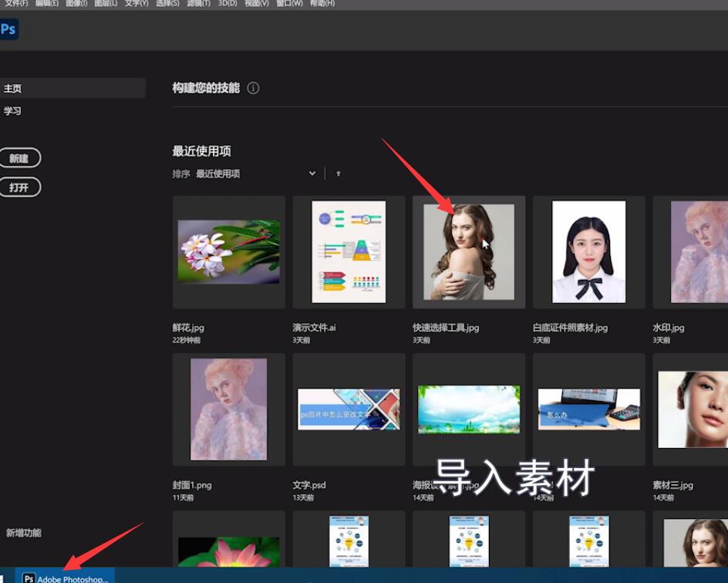Image resolution: width=728 pixels, height=583 pixels.
Task: Expand the 最近使用项 sort dropdown
Action: [x=312, y=174]
